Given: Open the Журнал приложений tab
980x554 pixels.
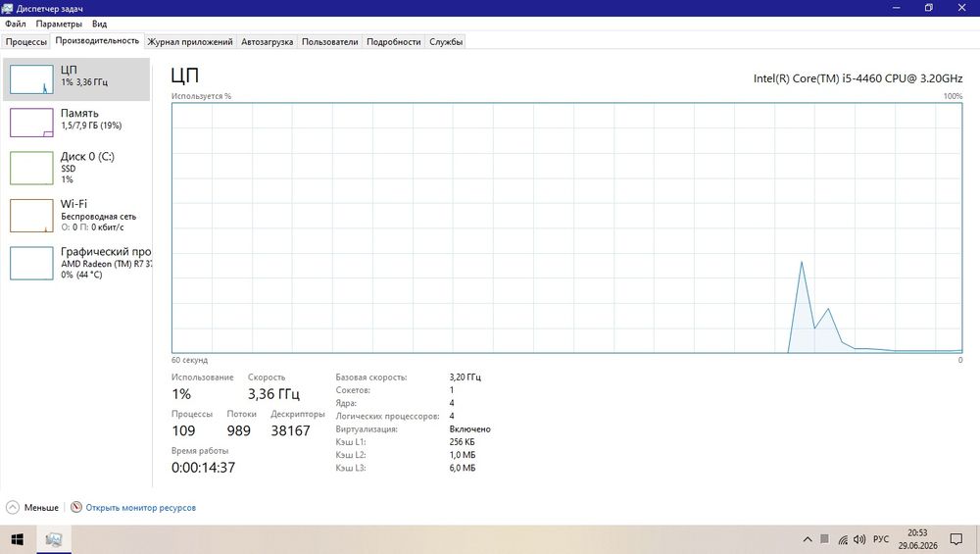Looking at the screenshot, I should coord(190,42).
